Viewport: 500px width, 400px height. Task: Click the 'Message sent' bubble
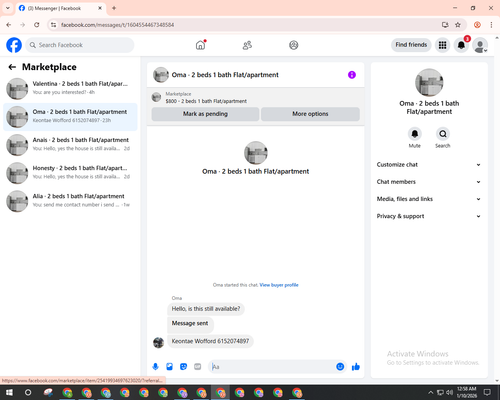[190, 324]
